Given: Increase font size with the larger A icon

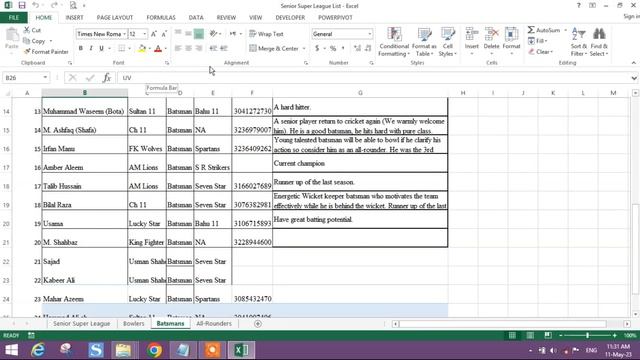Looking at the screenshot, I should tap(154, 34).
